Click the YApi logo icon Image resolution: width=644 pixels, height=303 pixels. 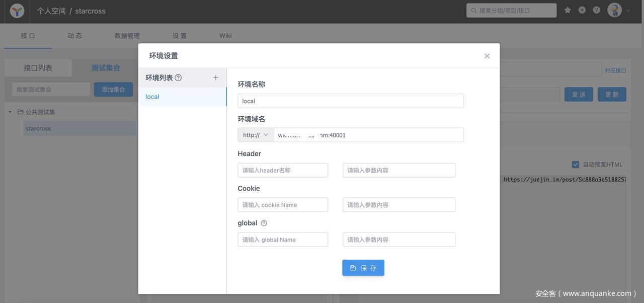click(x=17, y=11)
